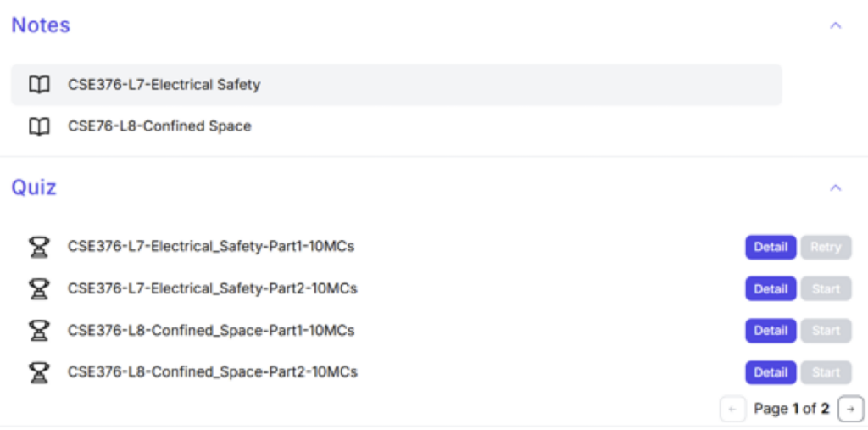This screenshot has height=430, width=868.
Task: Open Detail for Confined_Space-Part2 quiz
Action: [771, 372]
